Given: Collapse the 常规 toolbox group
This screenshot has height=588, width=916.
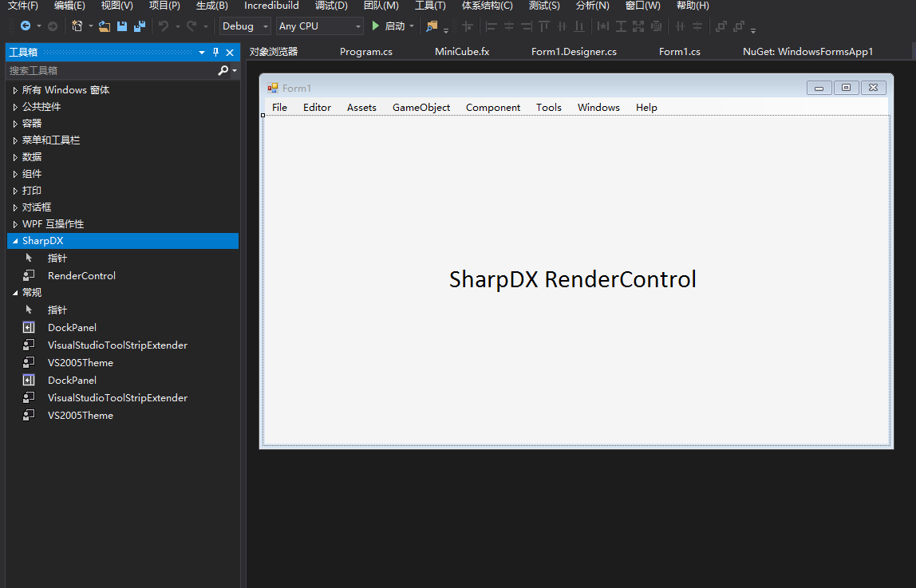Looking at the screenshot, I should point(15,293).
